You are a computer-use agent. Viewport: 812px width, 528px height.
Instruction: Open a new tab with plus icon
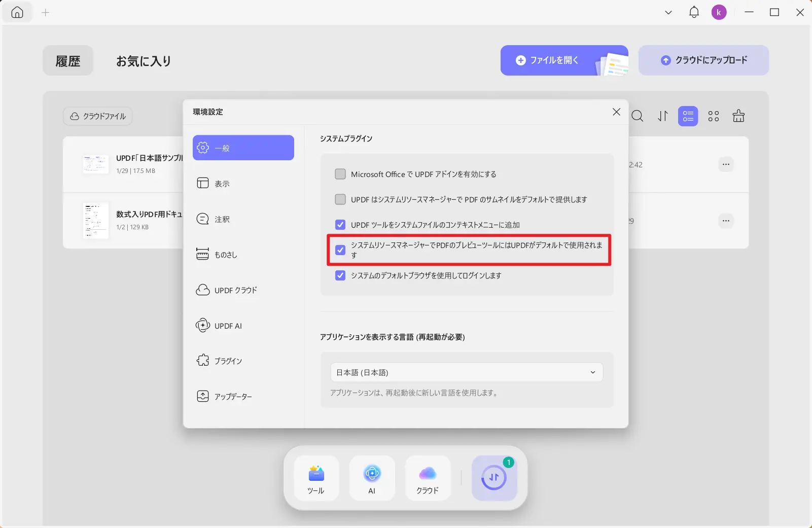[x=46, y=13]
